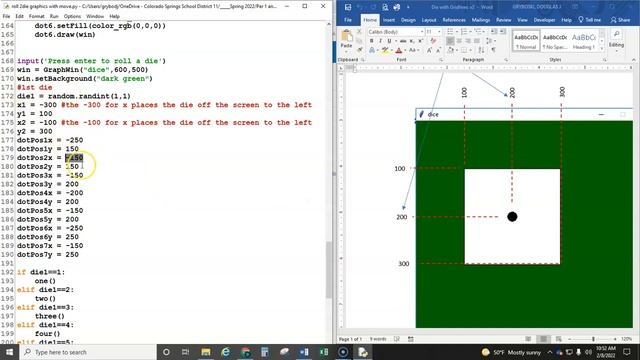The image size is (640, 360).
Task: Switch to the Layout tab in Word
Action: pyautogui.click(x=429, y=20)
